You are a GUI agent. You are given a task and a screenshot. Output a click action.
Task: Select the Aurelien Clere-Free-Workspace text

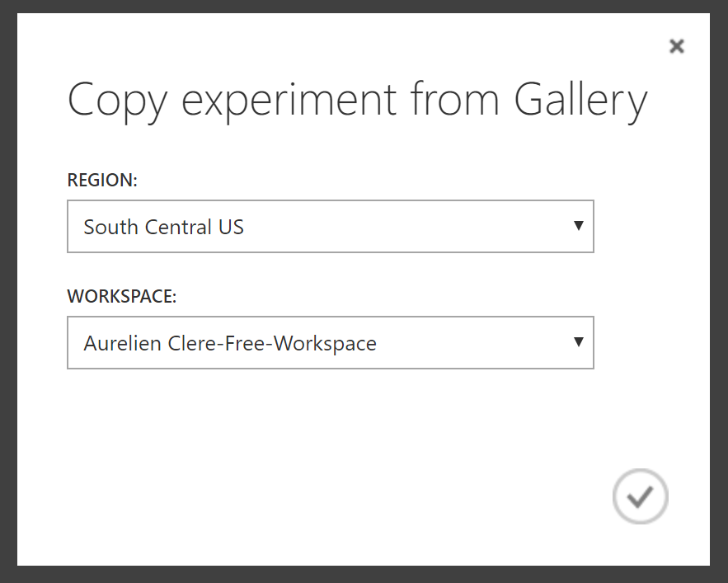tap(230, 344)
